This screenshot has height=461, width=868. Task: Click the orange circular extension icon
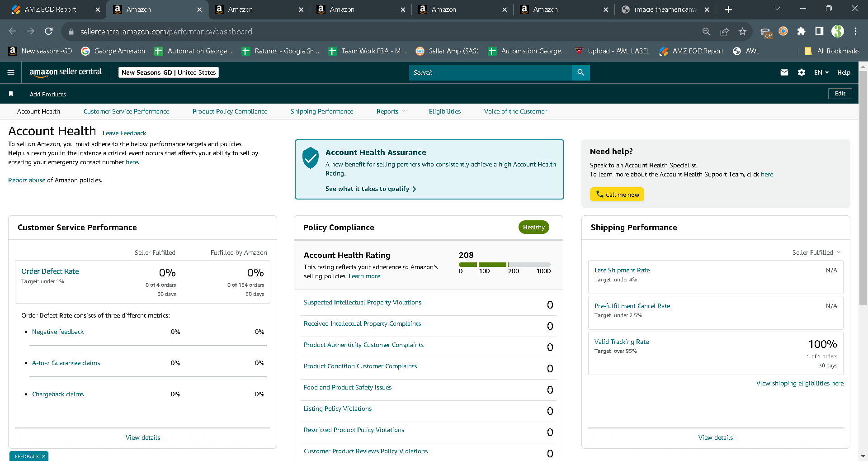pyautogui.click(x=783, y=31)
